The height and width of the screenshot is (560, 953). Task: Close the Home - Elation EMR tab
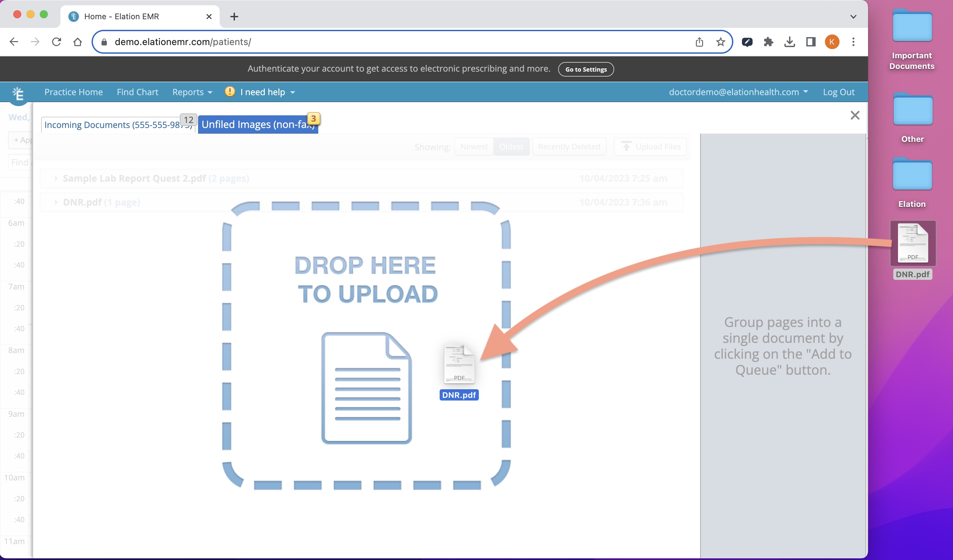tap(209, 17)
